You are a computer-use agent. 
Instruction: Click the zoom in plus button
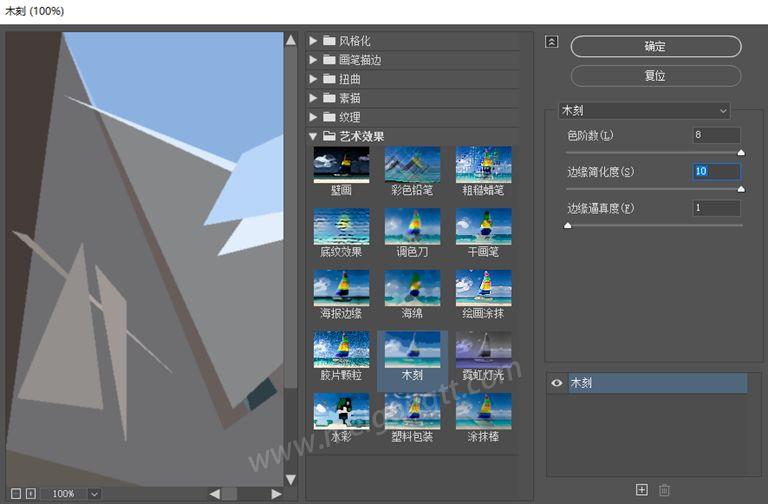coord(30,493)
